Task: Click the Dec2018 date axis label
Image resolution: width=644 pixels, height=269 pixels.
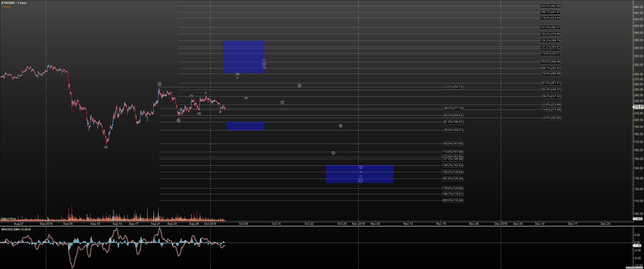Action: pos(501,224)
